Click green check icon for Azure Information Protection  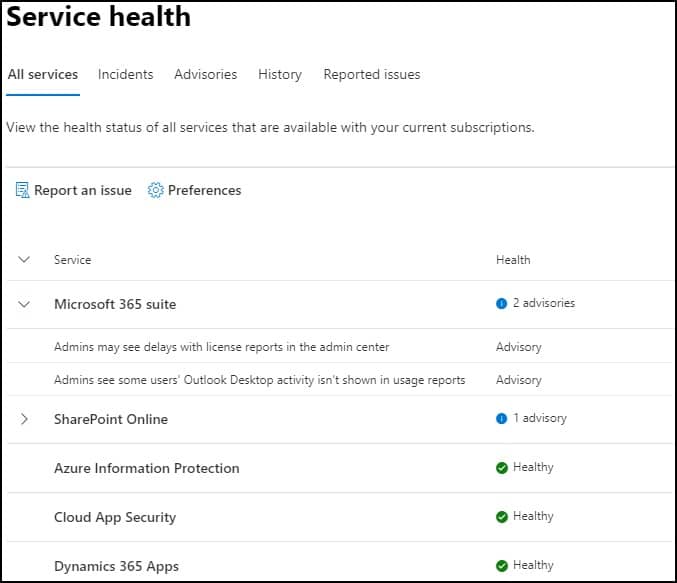pos(502,468)
